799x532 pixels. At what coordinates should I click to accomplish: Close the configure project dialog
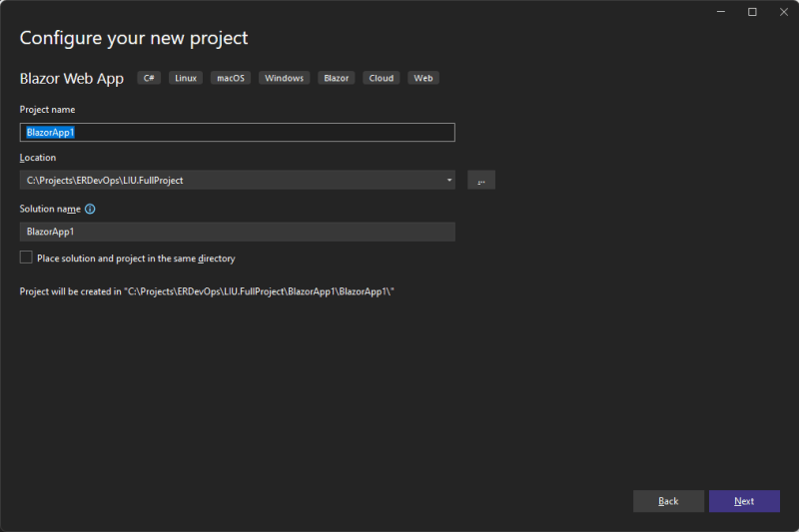point(784,12)
